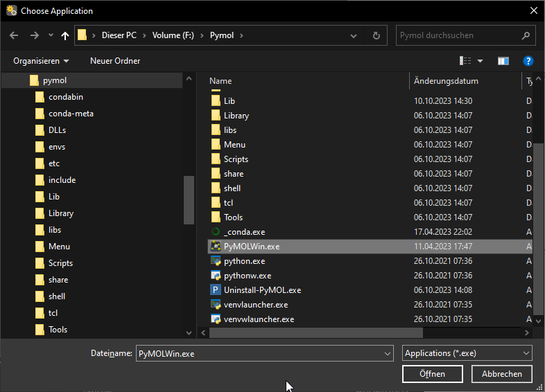Click Dieser PC in breadcrumb path
Screen dimensions: 545x392
click(119, 35)
